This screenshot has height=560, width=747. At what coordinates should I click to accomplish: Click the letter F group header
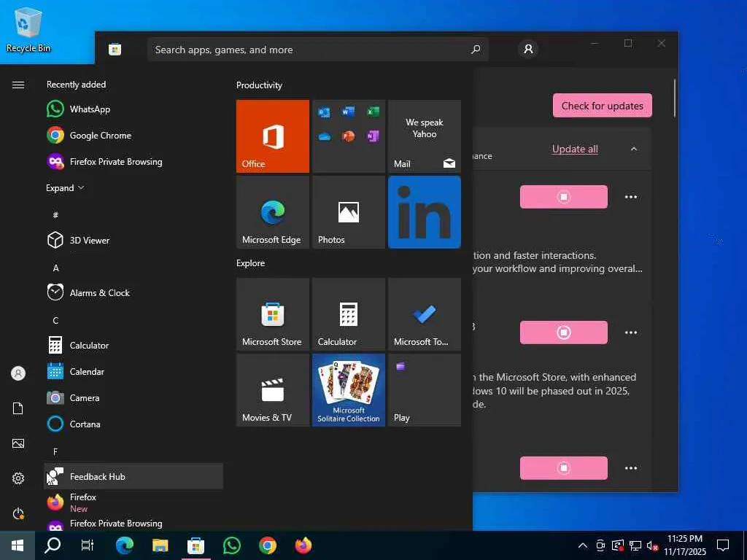[x=55, y=451]
